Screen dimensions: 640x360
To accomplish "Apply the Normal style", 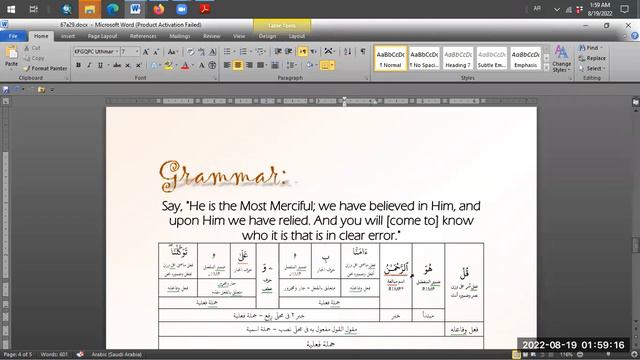I will click(x=390, y=58).
